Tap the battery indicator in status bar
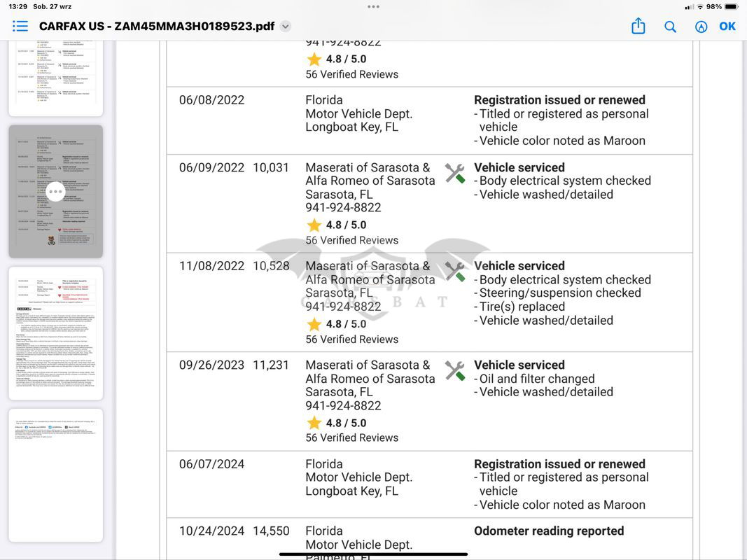The width and height of the screenshot is (747, 560). [731, 6]
